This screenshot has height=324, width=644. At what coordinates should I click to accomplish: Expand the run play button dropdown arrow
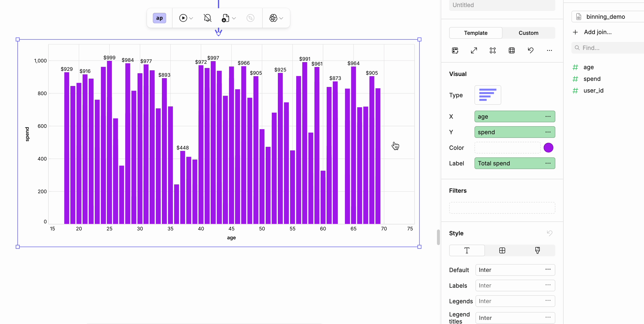191,18
